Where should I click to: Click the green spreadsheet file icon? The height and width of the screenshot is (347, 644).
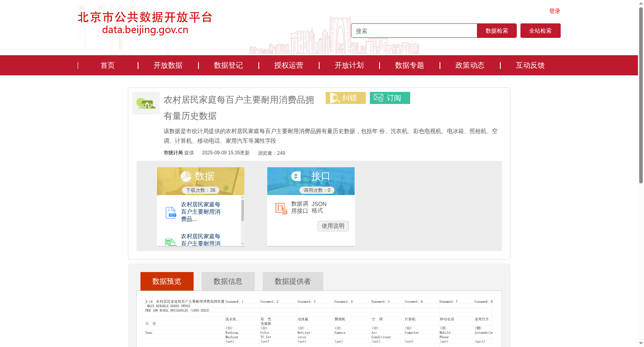[x=171, y=242]
